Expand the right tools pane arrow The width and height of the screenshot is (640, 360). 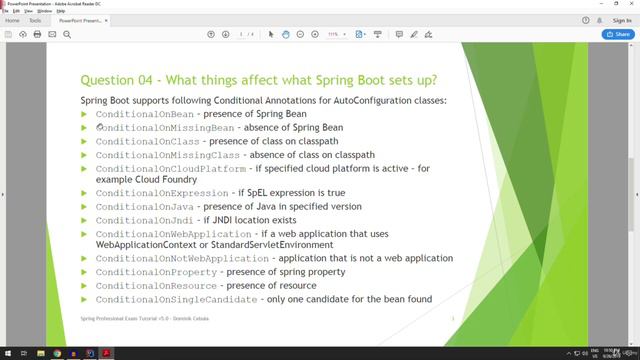click(x=637, y=195)
